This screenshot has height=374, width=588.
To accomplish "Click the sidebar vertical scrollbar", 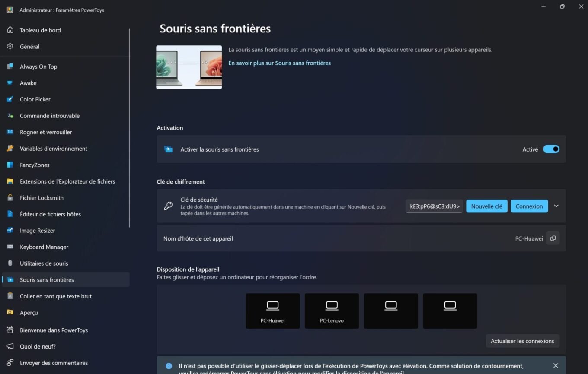I will (129, 128).
